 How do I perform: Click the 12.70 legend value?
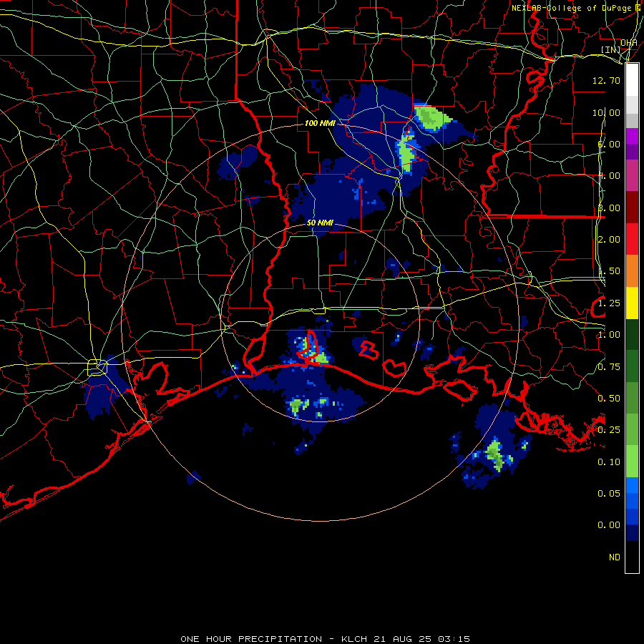606,80
